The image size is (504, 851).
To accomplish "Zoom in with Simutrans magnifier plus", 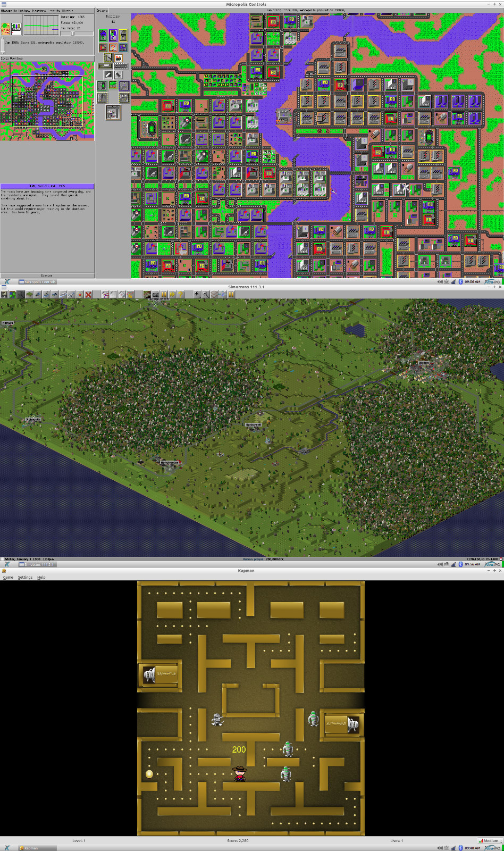I will tap(197, 294).
